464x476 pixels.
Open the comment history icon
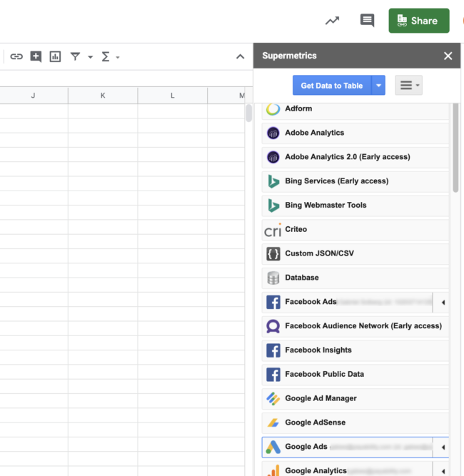(x=367, y=21)
